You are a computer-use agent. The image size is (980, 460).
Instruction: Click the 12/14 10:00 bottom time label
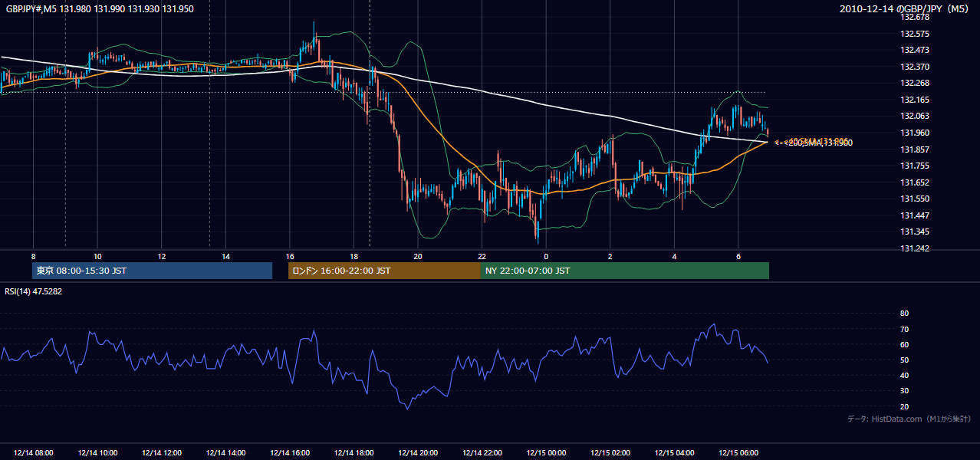point(97,453)
